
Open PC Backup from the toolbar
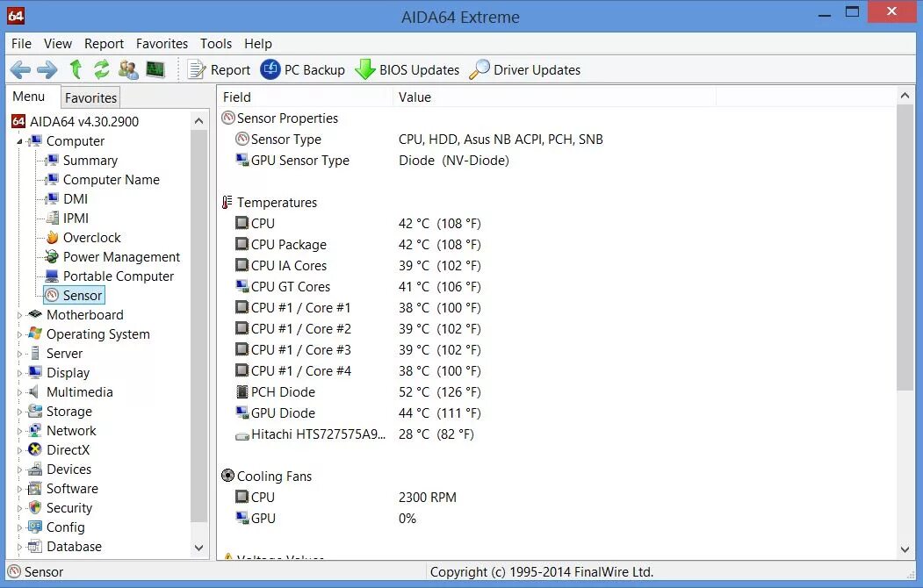(x=303, y=70)
